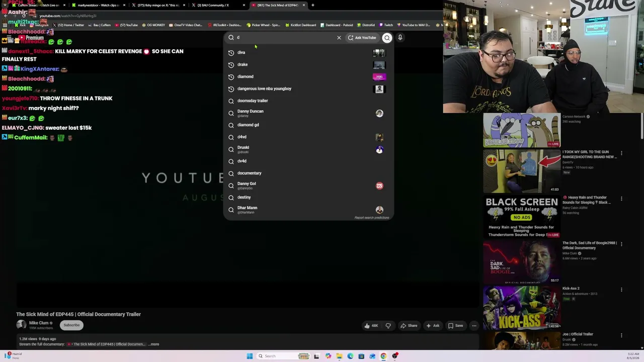Viewport: 644px width, 362px height.
Task: Choose the 'documentary' search suggestion
Action: (308, 173)
